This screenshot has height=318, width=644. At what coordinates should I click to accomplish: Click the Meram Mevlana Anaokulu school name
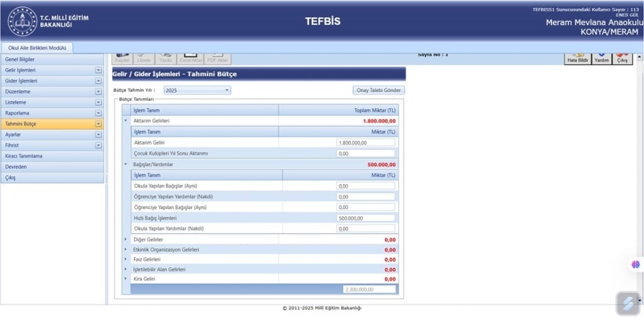(594, 23)
